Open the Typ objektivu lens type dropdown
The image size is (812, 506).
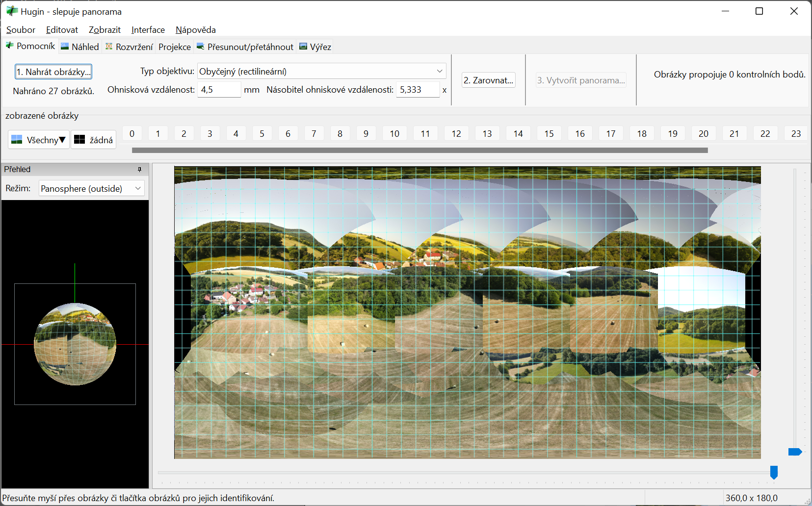321,71
